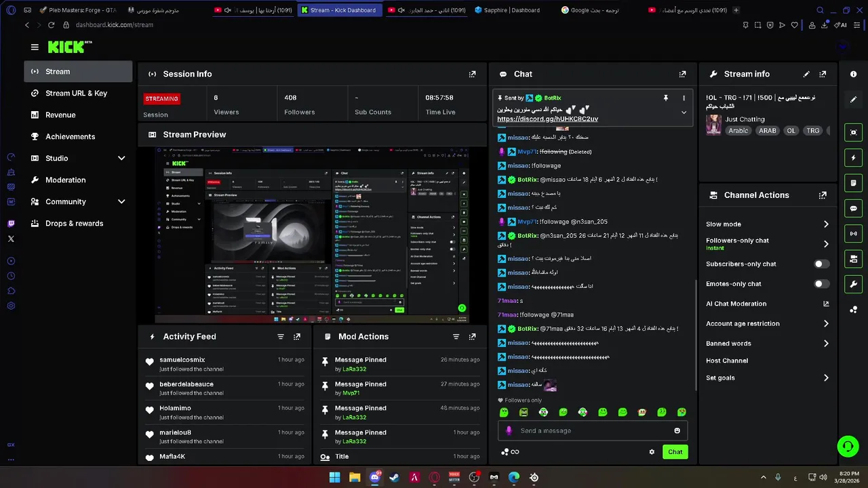Click the wrench icon on right rail
The width and height of the screenshot is (868, 488).
pos(854,284)
